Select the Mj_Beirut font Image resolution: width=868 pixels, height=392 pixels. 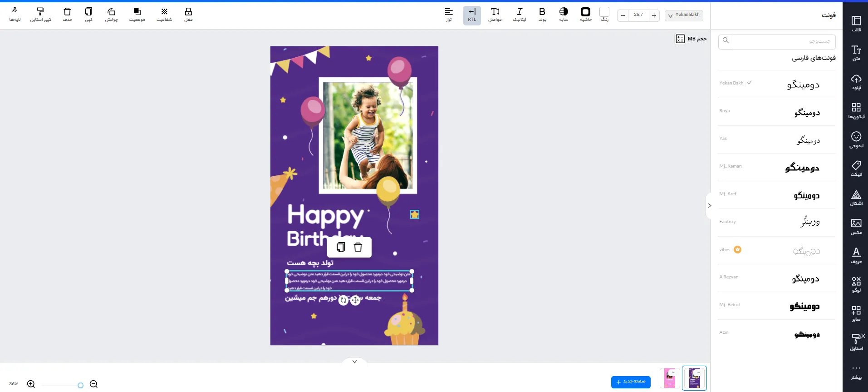(x=776, y=306)
